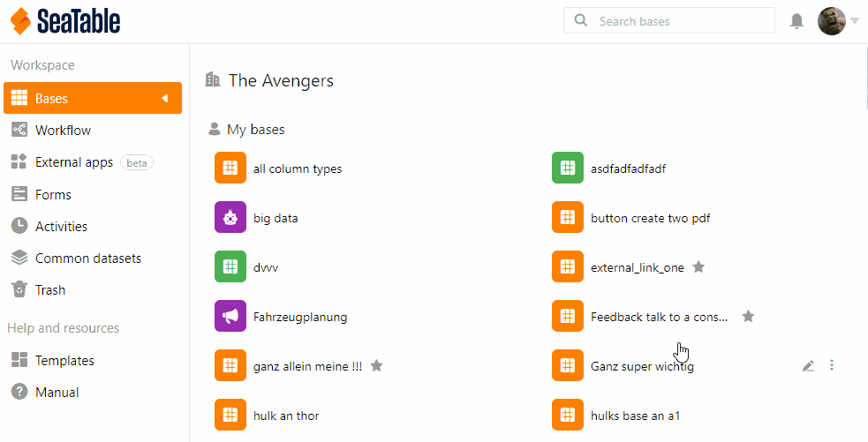Open Common datasets in sidebar
Screen dimensions: 868x442
point(87,258)
